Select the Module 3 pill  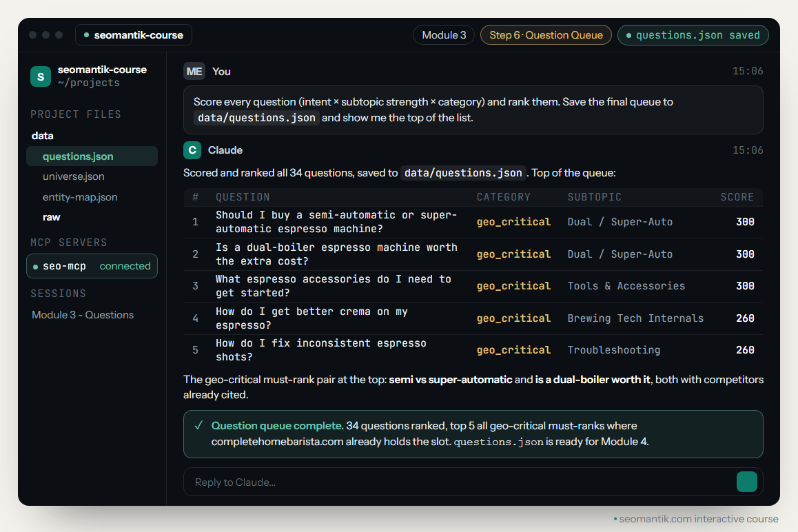[x=444, y=35]
